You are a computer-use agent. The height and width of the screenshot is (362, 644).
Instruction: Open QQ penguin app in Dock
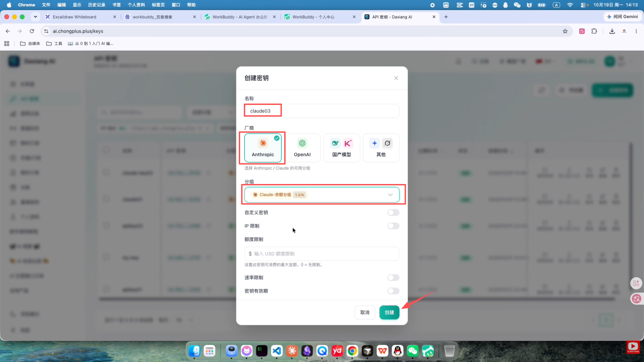click(x=397, y=351)
